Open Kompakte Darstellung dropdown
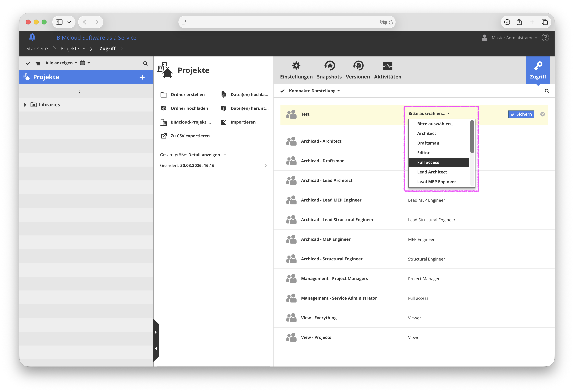The width and height of the screenshot is (574, 392). pos(314,91)
